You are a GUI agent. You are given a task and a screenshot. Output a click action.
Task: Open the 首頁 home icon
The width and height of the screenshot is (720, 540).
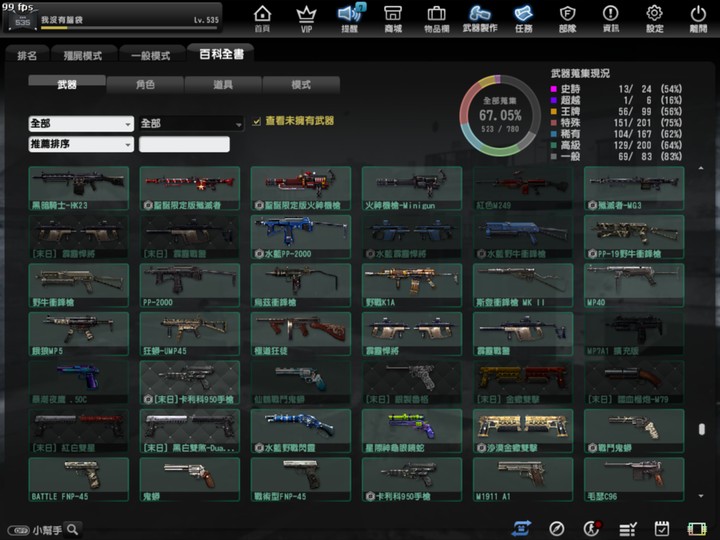[262, 17]
